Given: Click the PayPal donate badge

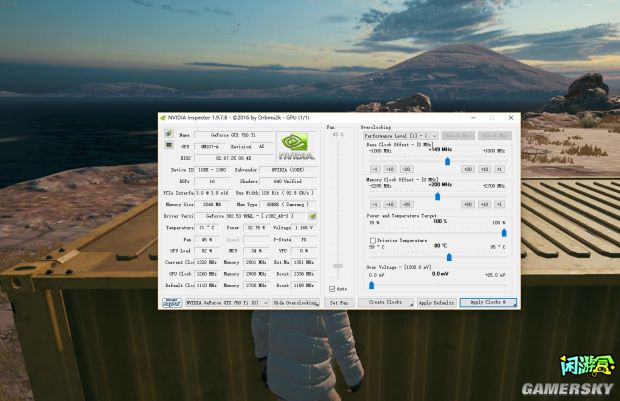Looking at the screenshot, I should (x=171, y=302).
